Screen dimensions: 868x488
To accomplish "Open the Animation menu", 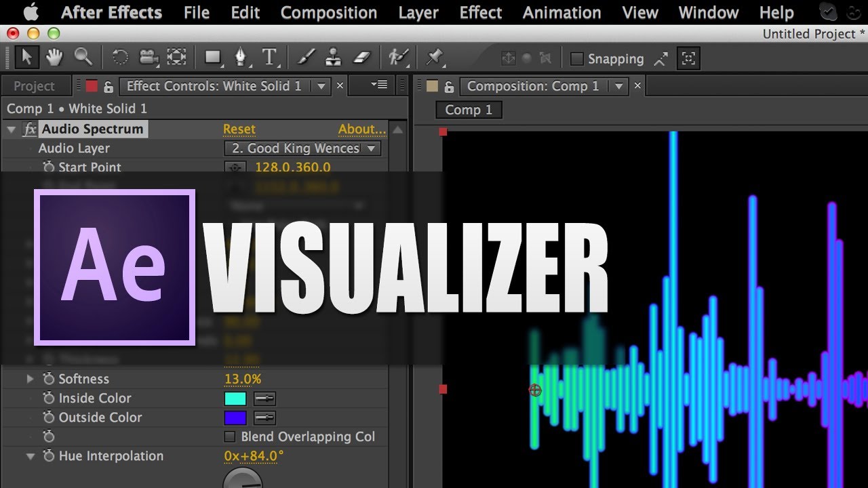I will pyautogui.click(x=562, y=12).
